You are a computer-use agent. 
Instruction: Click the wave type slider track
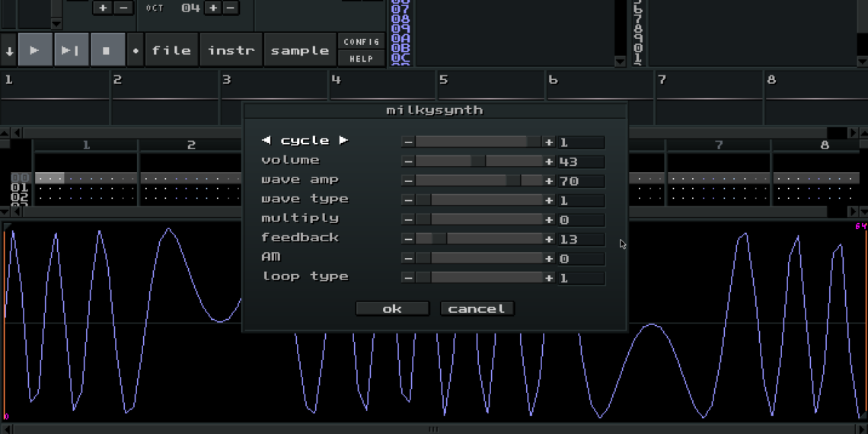(x=479, y=200)
